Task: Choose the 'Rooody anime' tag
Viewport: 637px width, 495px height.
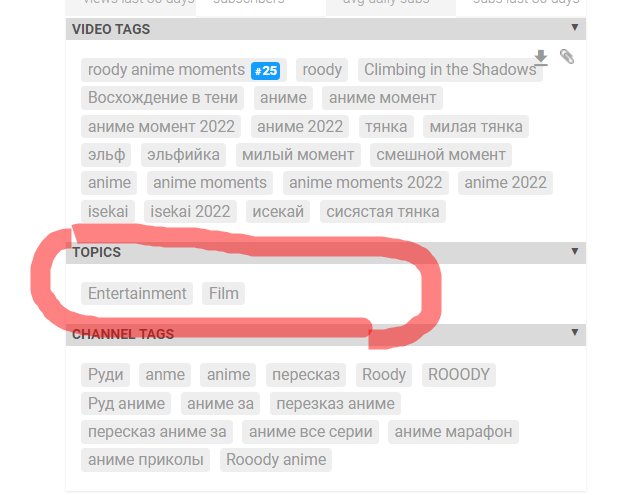Action: coord(276,460)
